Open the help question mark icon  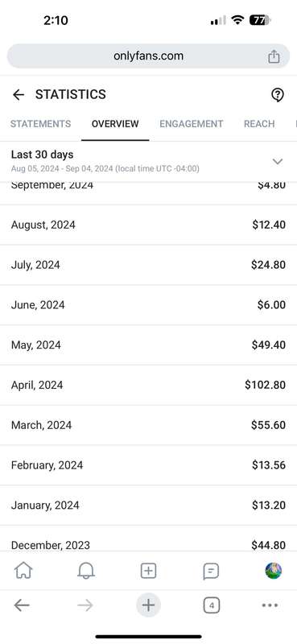click(x=278, y=95)
